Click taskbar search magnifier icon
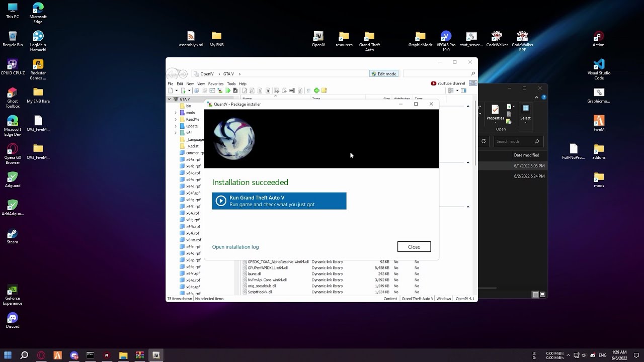The height and width of the screenshot is (362, 644). click(x=24, y=355)
